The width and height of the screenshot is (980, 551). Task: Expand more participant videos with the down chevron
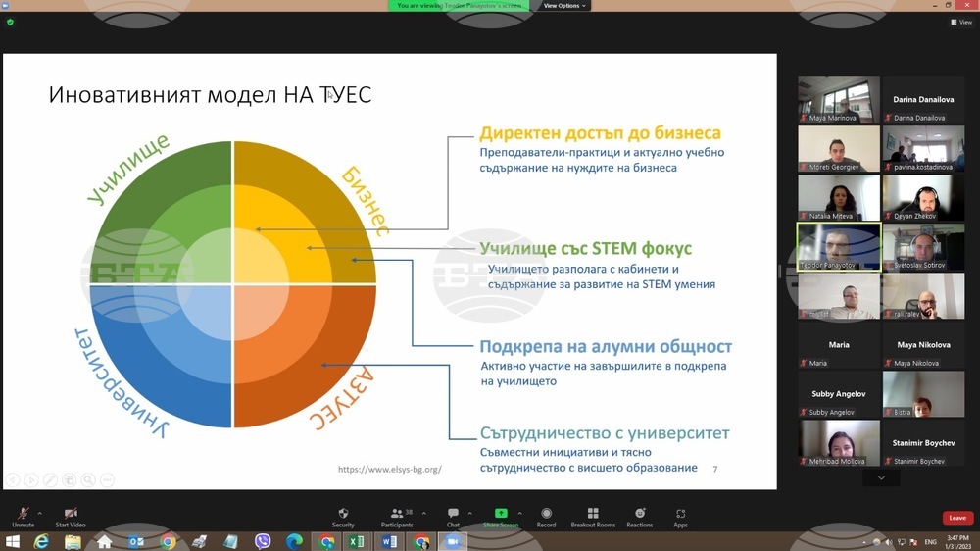881,477
